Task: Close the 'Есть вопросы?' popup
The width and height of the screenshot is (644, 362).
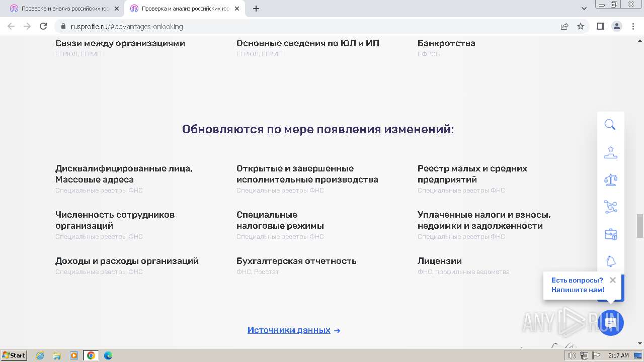Action: [x=612, y=280]
